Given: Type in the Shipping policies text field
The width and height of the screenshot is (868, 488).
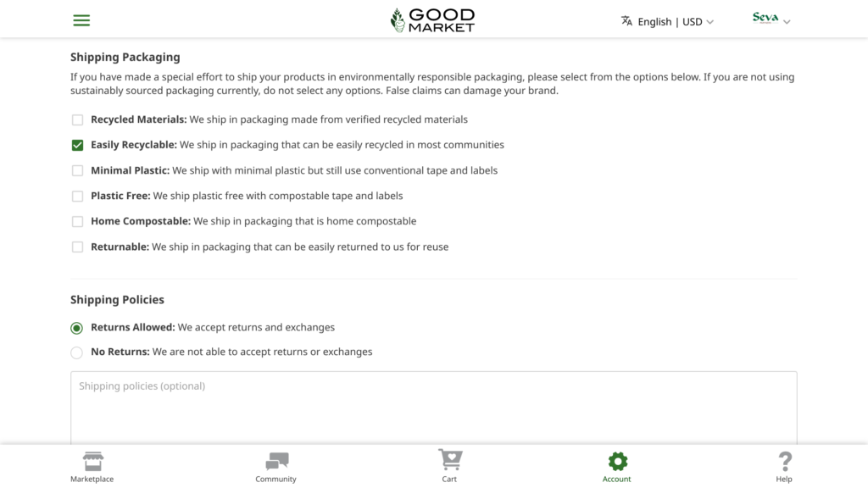Looking at the screenshot, I should pos(433,407).
